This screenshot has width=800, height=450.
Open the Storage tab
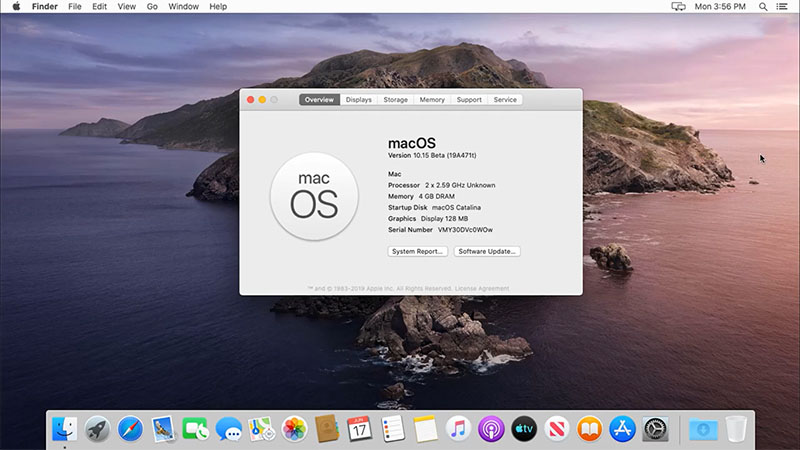[395, 99]
